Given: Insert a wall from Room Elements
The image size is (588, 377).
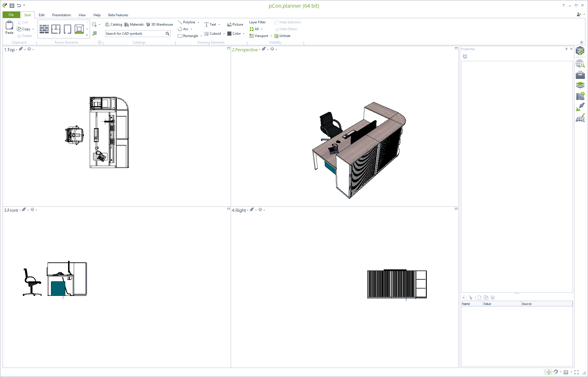Looking at the screenshot, I should [44, 29].
